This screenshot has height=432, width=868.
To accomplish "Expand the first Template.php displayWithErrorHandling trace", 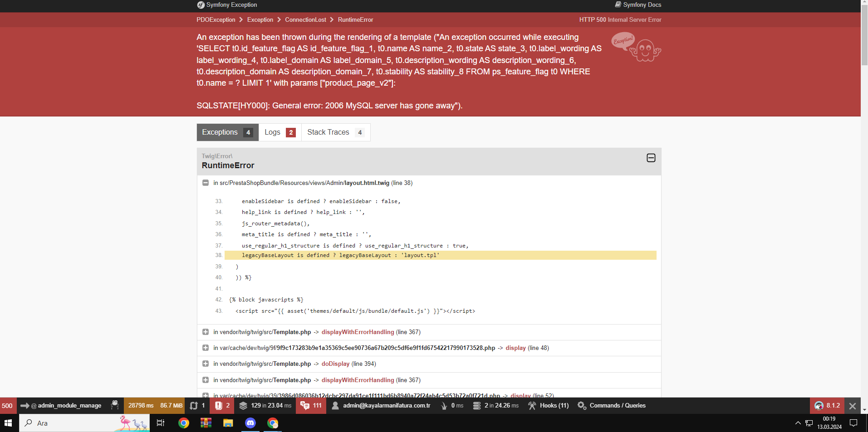I will pos(206,332).
